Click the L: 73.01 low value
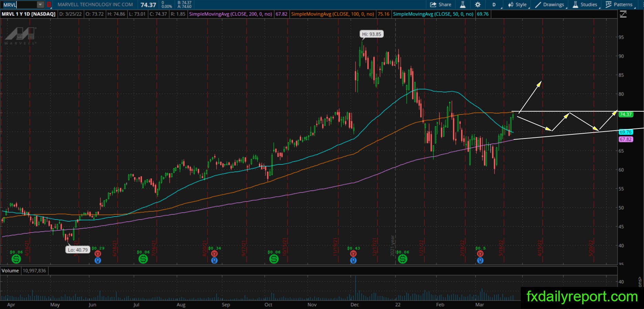Screen dimensions: 644x309 click(x=137, y=14)
